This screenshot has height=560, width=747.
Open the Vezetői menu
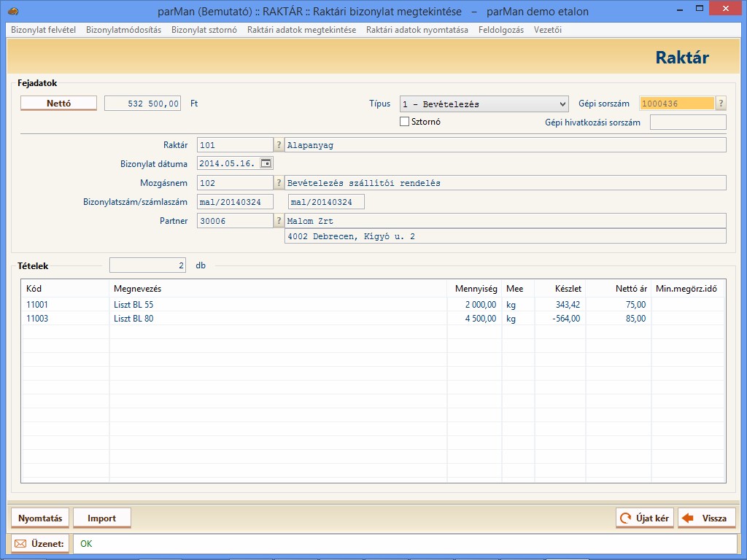point(548,29)
